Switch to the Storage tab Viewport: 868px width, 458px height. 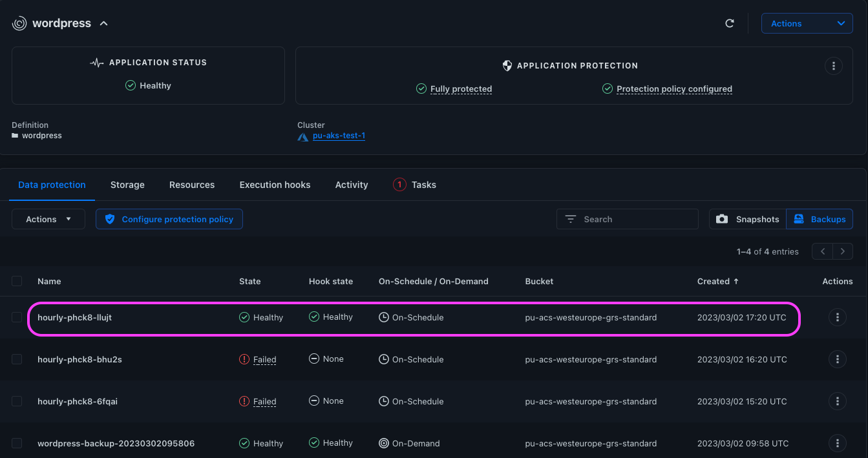pyautogui.click(x=127, y=185)
